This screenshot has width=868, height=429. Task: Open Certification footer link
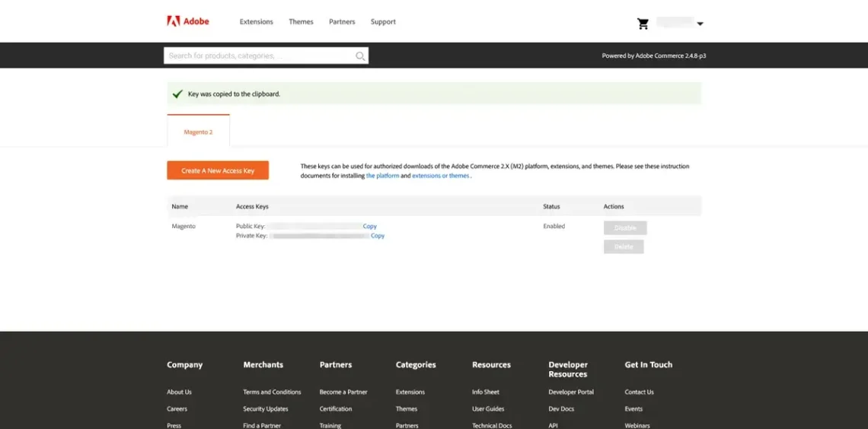point(336,409)
